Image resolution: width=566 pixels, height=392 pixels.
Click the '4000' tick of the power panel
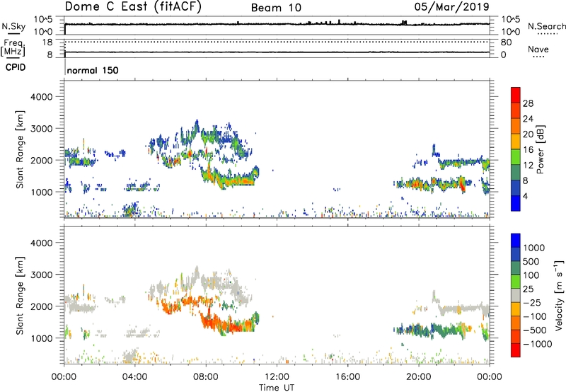click(x=42, y=97)
